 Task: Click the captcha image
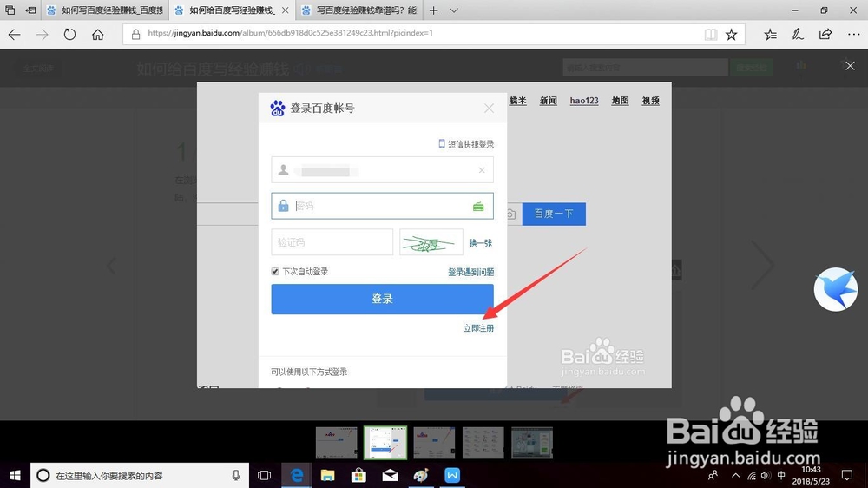click(431, 242)
